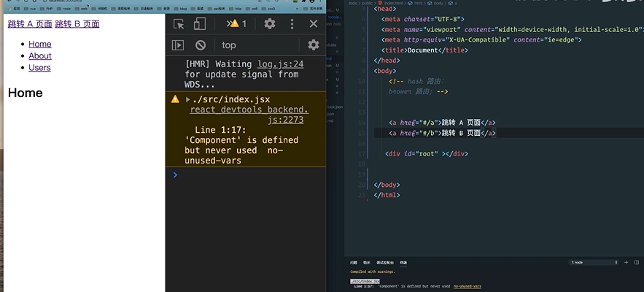The width and height of the screenshot is (644, 292).
Task: Open the '1: node' terminal selector dropdown
Action: pyautogui.click(x=594, y=262)
